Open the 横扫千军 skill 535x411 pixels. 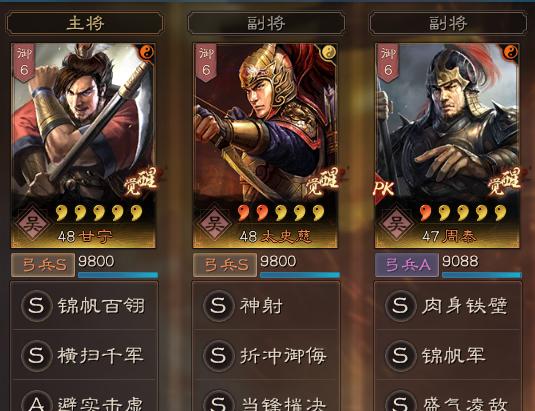(x=84, y=355)
